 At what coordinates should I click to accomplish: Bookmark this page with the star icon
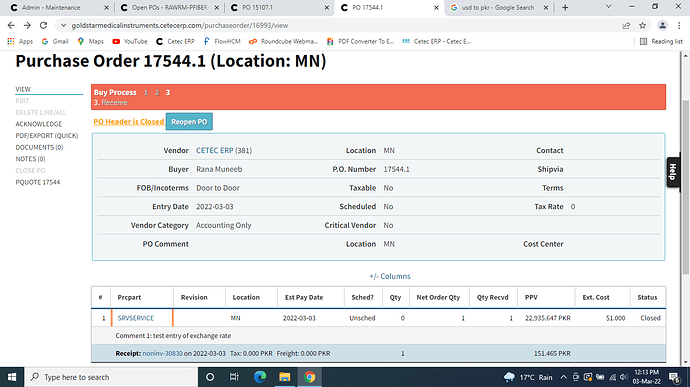tap(642, 26)
